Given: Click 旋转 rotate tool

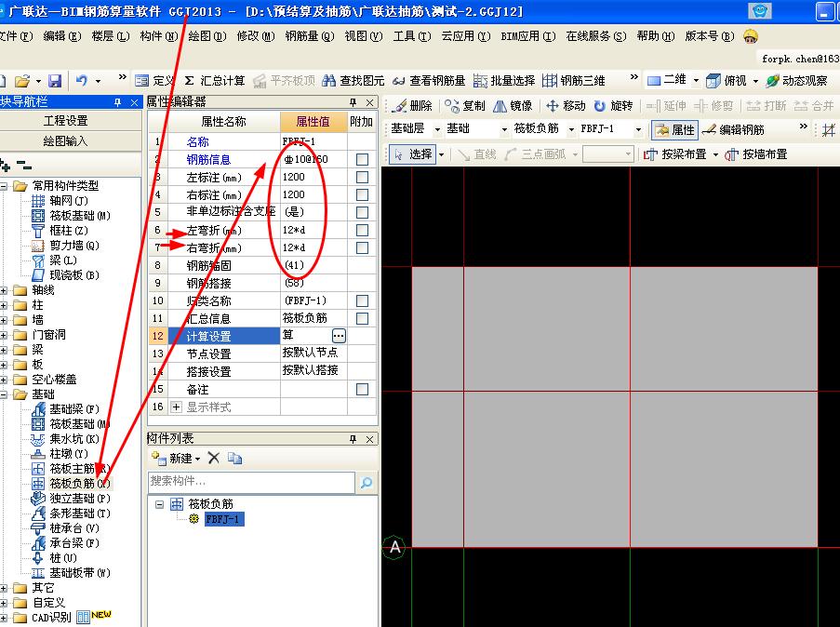Looking at the screenshot, I should (x=613, y=106).
